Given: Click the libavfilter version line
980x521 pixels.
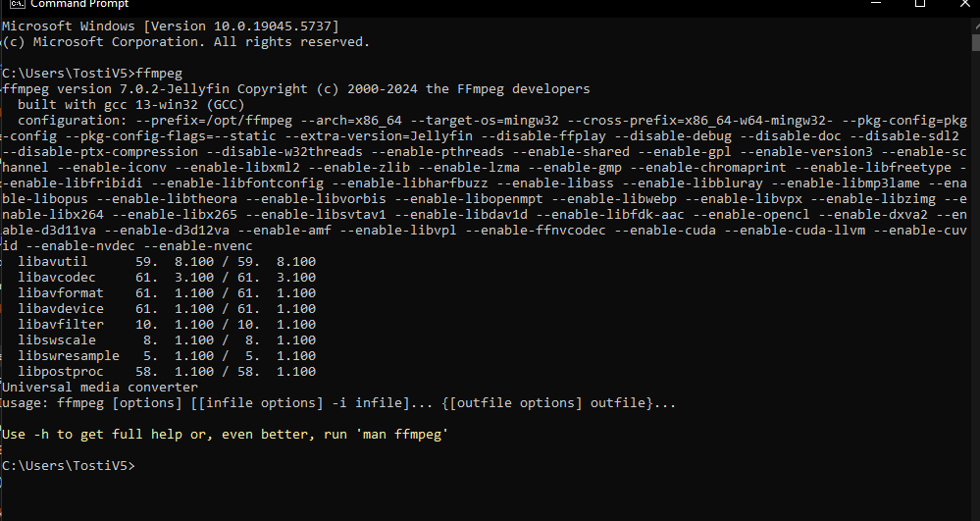Looking at the screenshot, I should 167,325.
